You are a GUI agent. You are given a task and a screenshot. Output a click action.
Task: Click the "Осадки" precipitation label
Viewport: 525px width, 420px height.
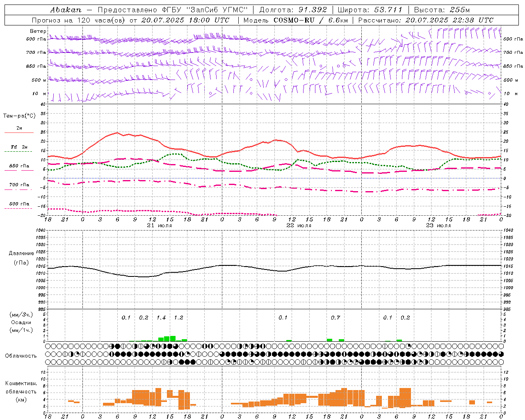[x=21, y=322]
